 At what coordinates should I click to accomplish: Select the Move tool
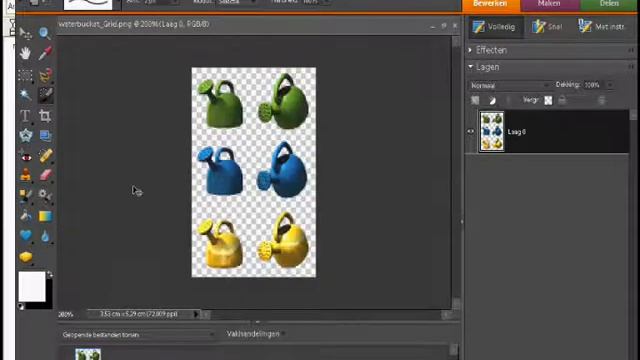point(25,33)
